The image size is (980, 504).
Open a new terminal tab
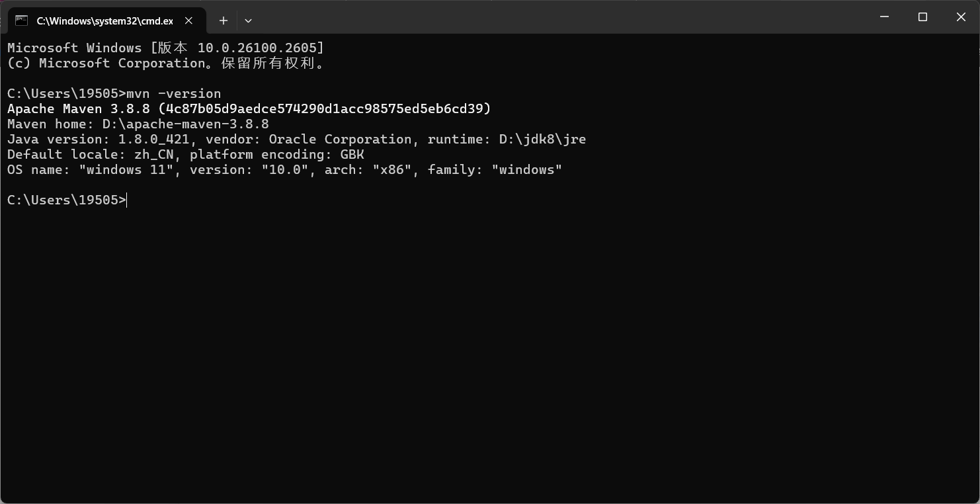point(224,21)
